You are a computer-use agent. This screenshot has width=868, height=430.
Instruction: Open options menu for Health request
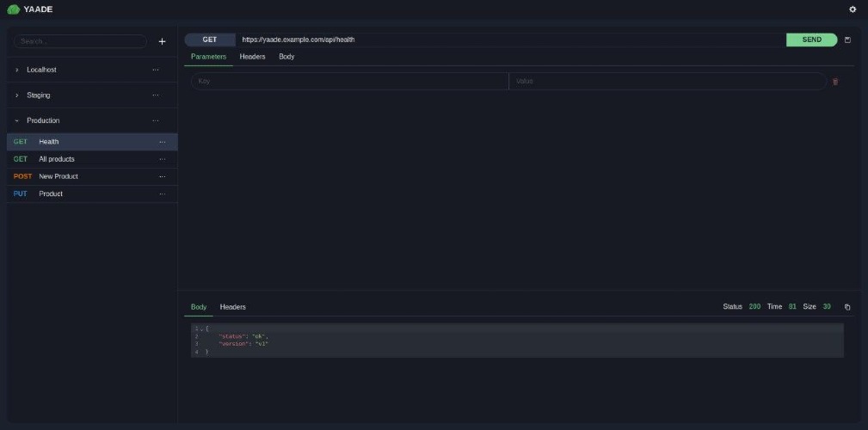pos(163,142)
